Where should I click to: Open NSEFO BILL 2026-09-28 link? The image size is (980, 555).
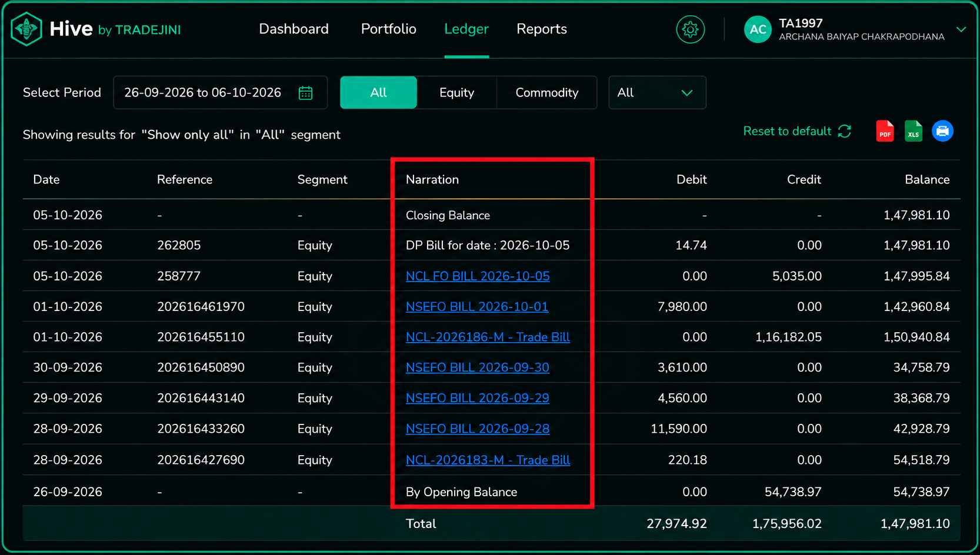pyautogui.click(x=478, y=429)
